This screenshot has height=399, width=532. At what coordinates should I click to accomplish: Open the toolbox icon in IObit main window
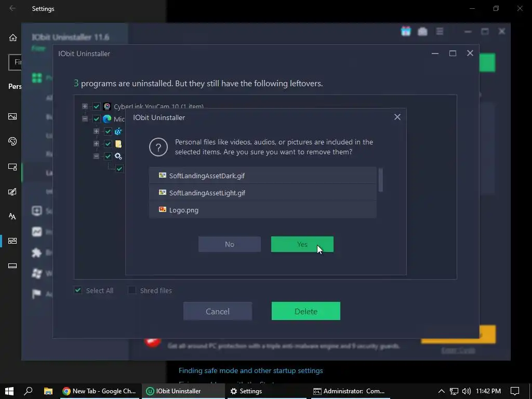pyautogui.click(x=422, y=32)
